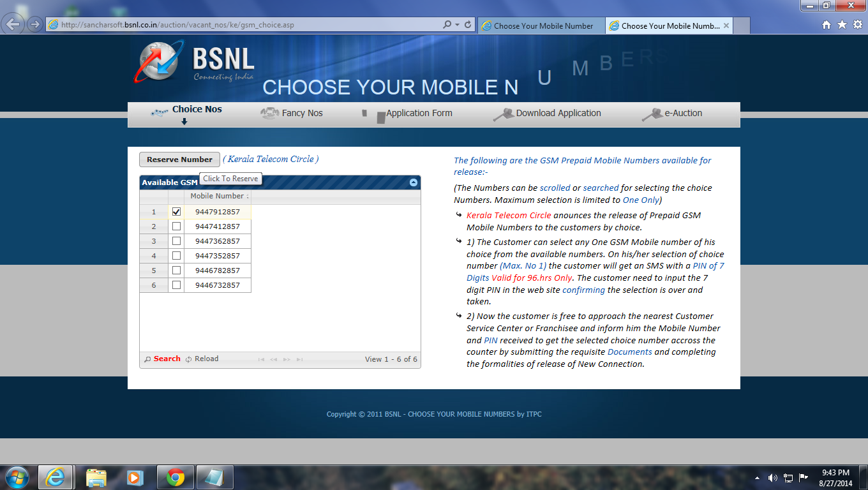
Task: Go to next page of number grid
Action: click(x=287, y=359)
